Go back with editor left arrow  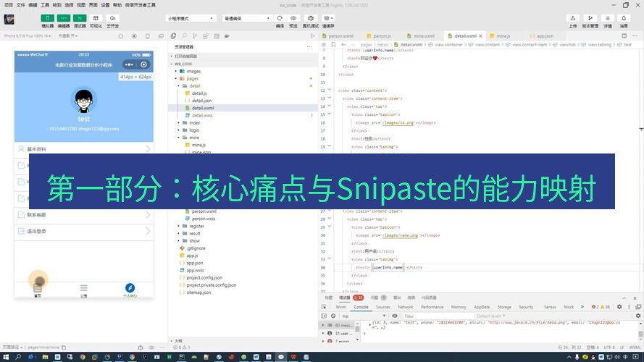343,45
